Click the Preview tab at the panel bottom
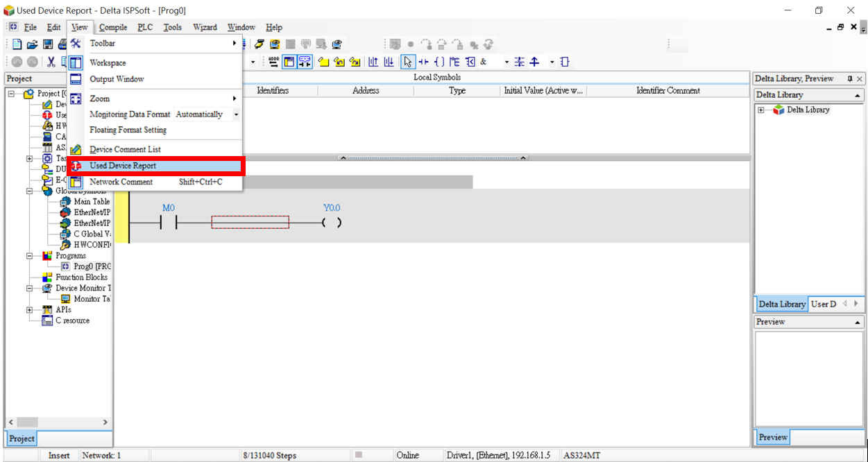This screenshot has height=462, width=868. coord(772,437)
